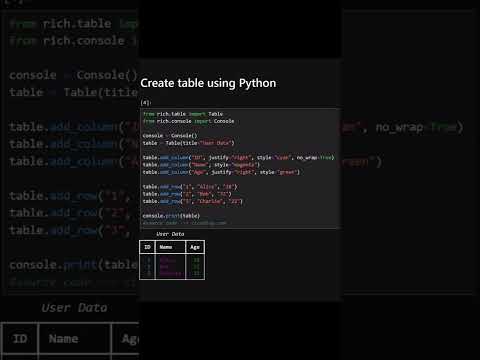Click the large blurred 'ID' background header

tap(20, 339)
